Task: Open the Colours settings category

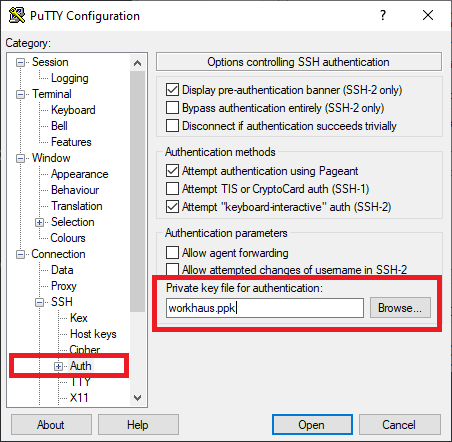Action: (68, 238)
